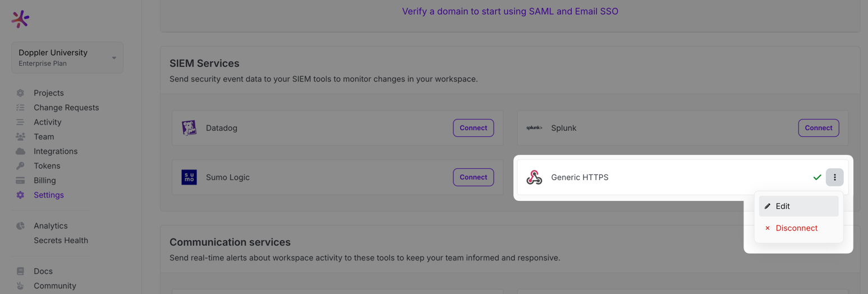Image resolution: width=868 pixels, height=294 pixels.
Task: Connect the Sumo Logic service
Action: pyautogui.click(x=474, y=177)
